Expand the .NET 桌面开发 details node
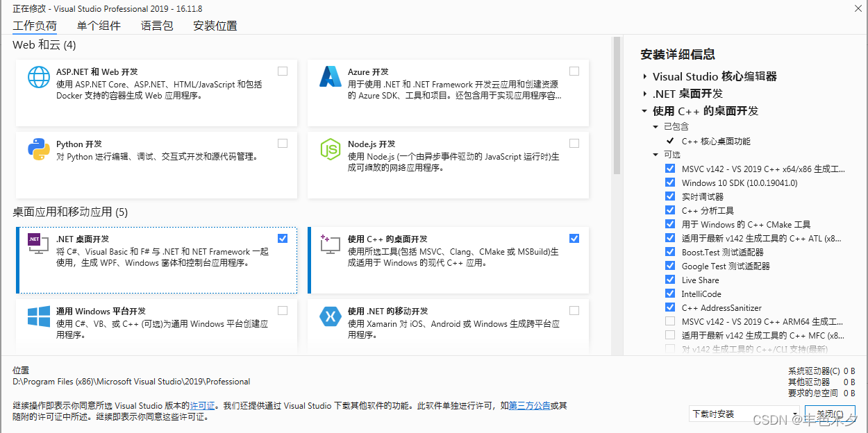This screenshot has height=433, width=868. [x=645, y=93]
